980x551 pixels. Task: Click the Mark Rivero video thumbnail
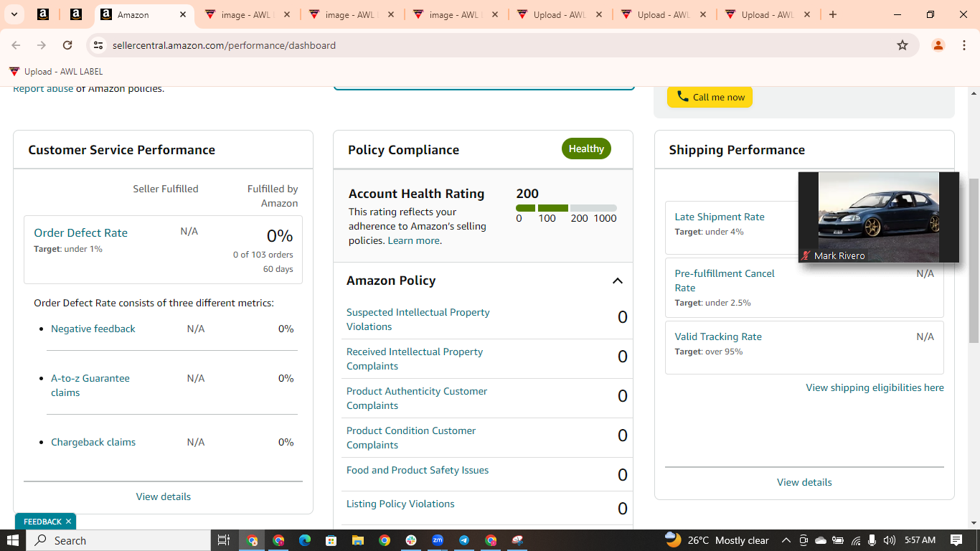coord(879,217)
